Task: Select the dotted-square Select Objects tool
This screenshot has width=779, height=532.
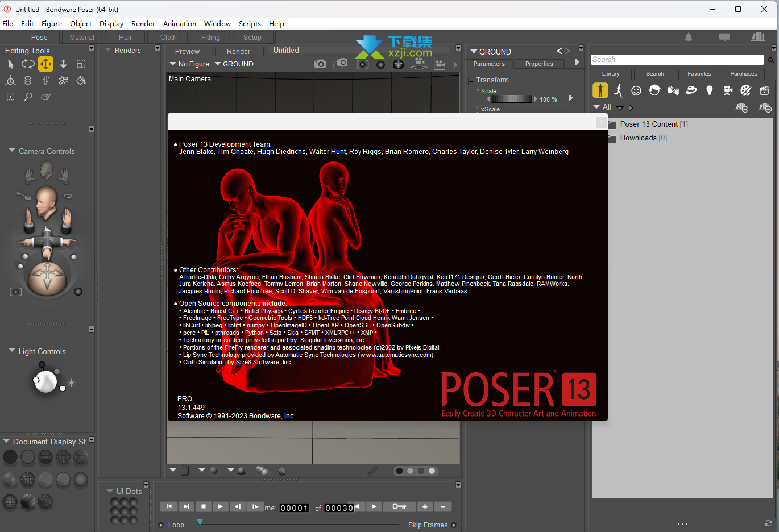Action: (x=10, y=97)
